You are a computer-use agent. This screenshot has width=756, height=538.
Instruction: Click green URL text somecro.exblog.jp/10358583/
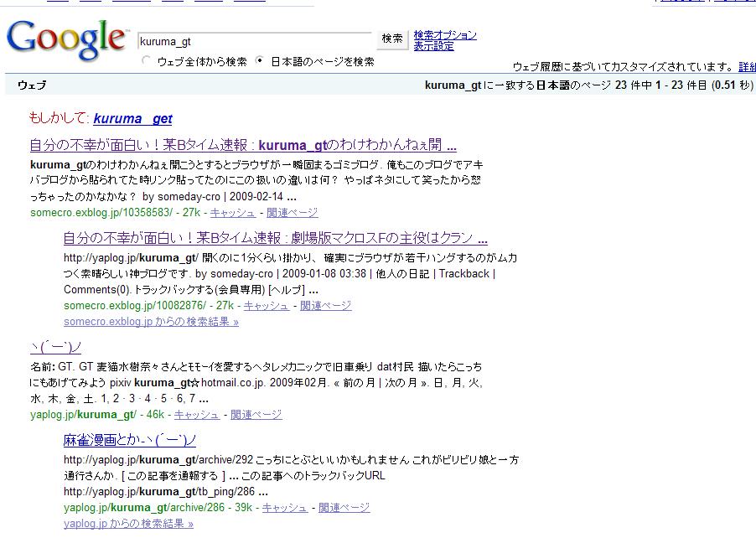[x=101, y=213]
